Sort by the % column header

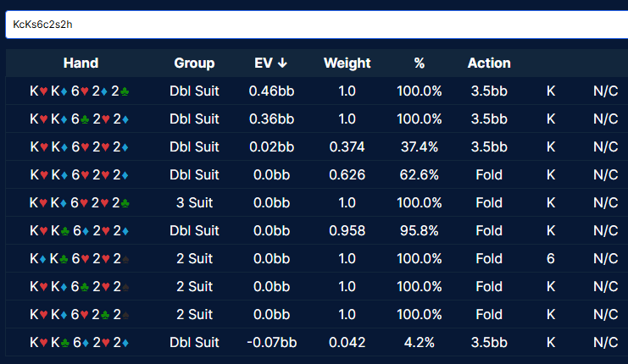tap(419, 63)
